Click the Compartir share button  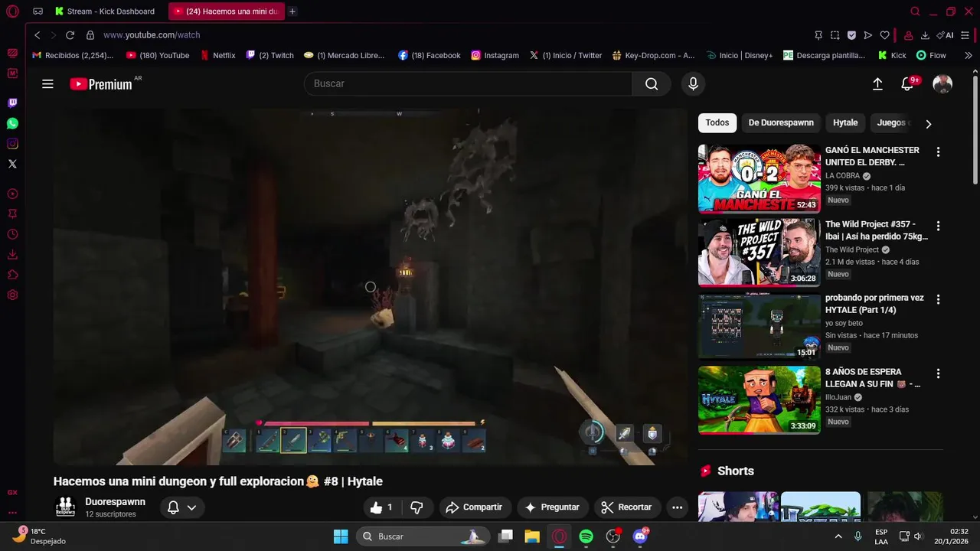click(x=474, y=507)
